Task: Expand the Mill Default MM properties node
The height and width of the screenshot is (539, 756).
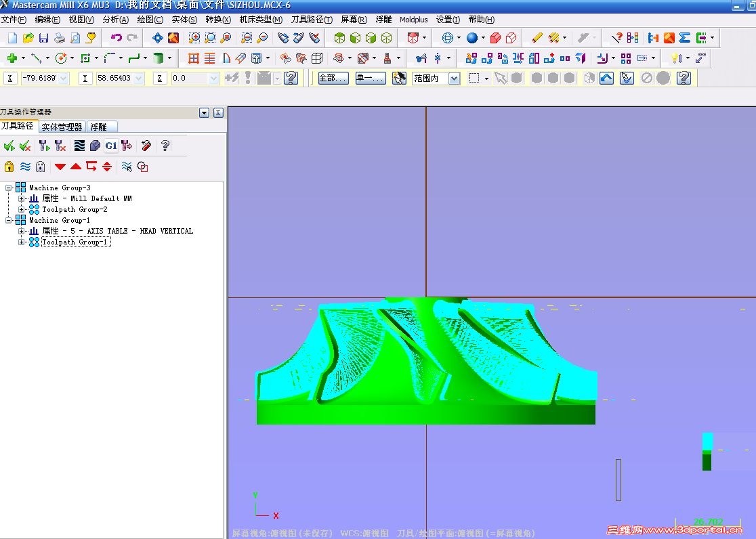Action: [21, 198]
